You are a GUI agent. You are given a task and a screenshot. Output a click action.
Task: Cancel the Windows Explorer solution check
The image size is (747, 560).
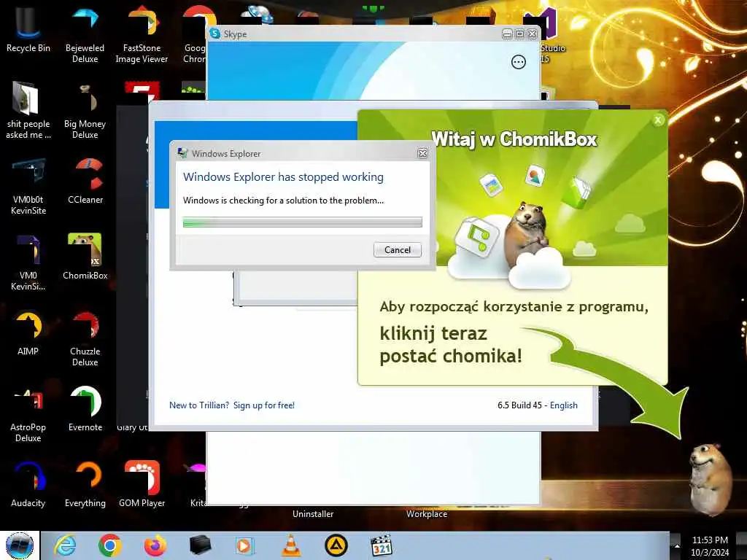click(398, 250)
